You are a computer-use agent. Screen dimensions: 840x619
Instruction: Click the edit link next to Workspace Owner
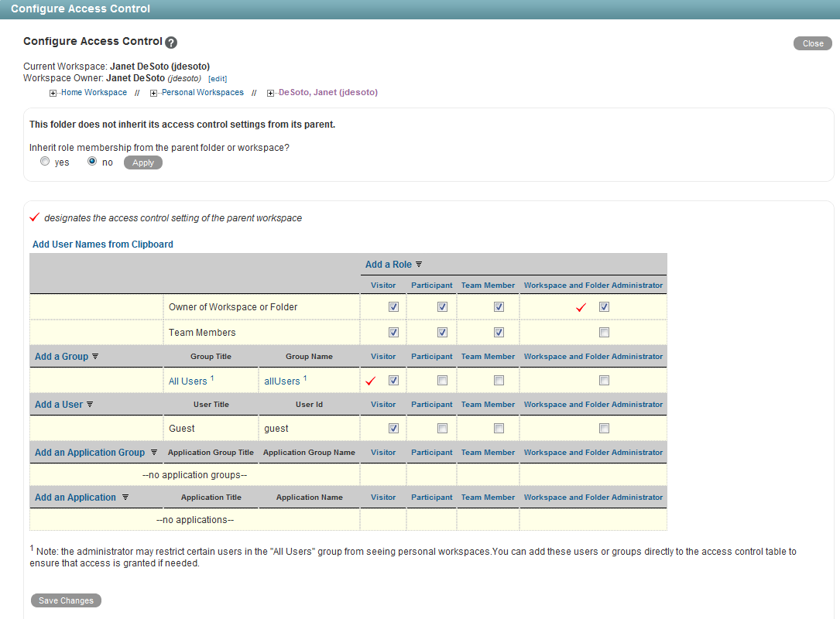click(217, 78)
